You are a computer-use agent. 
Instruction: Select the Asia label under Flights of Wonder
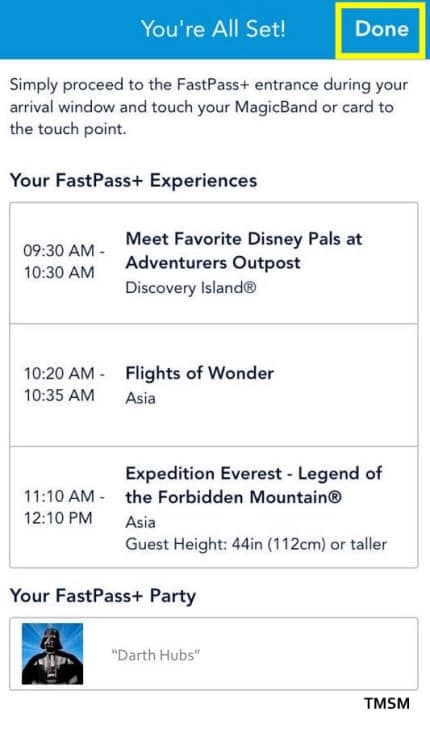(140, 398)
